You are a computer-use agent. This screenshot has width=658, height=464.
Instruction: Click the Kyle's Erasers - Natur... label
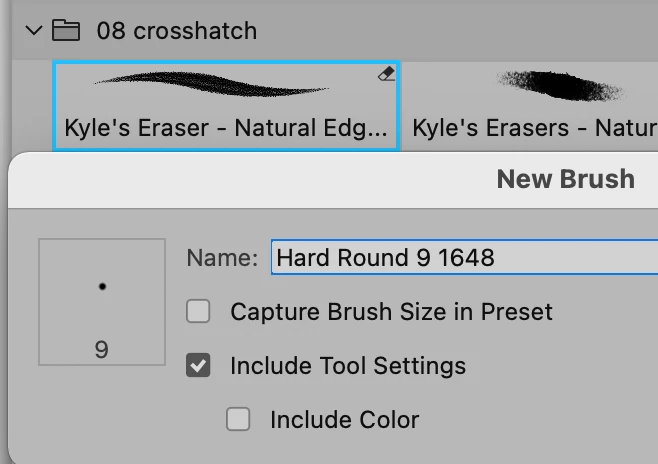(534, 128)
